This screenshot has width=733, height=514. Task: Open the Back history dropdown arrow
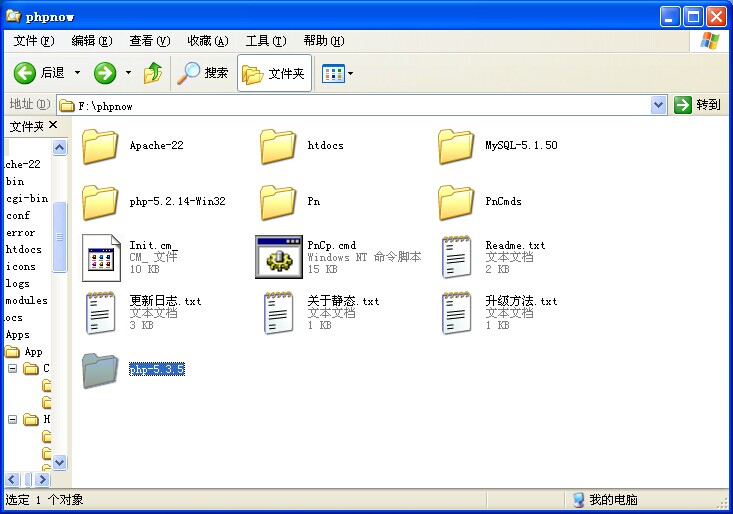[x=77, y=73]
